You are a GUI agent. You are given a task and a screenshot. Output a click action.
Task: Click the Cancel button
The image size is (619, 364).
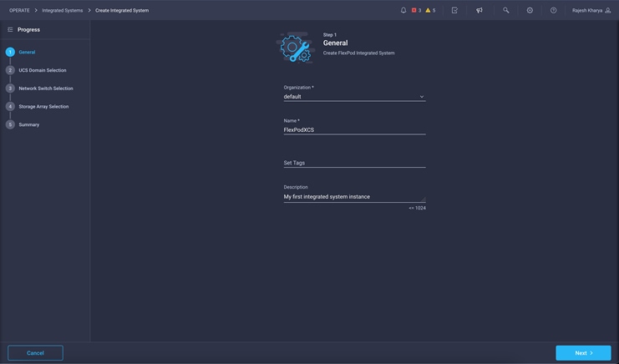(x=35, y=353)
